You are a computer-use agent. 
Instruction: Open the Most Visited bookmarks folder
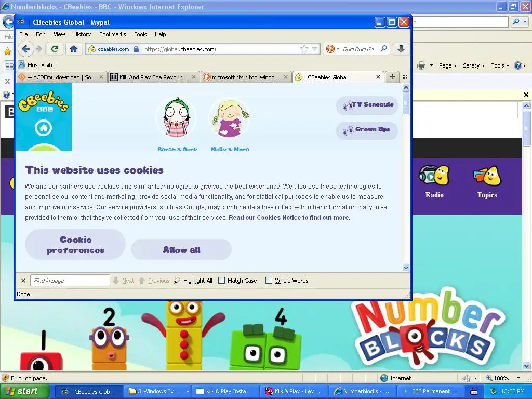(37, 65)
